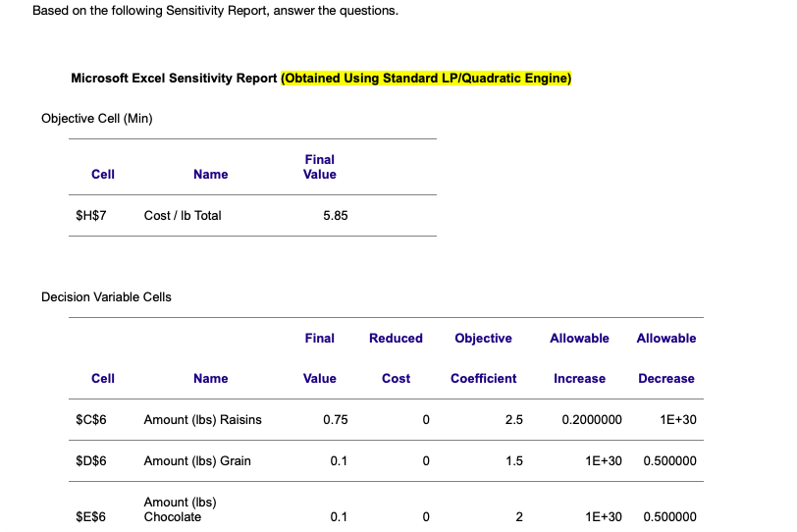
Task: Select Grain final value 0.1
Action: 339,461
